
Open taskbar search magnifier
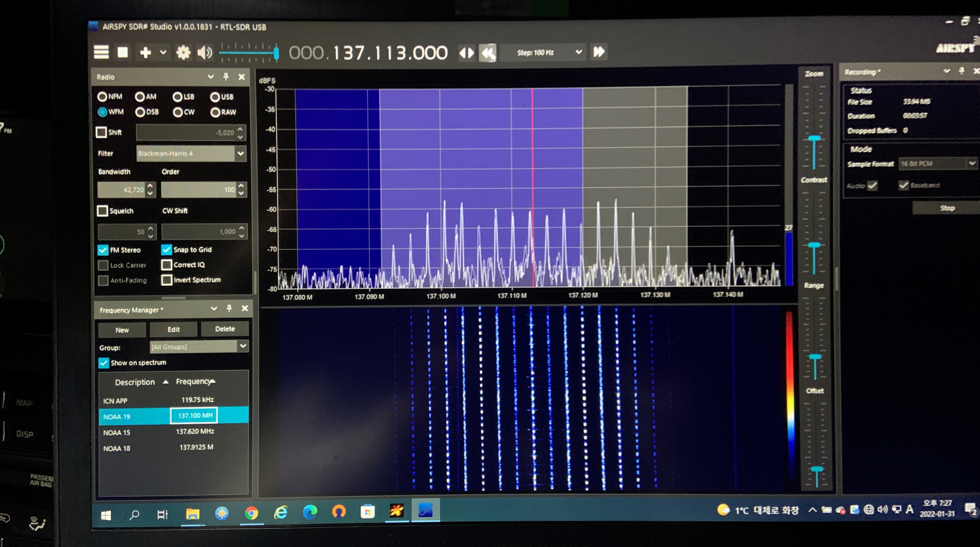point(134,514)
